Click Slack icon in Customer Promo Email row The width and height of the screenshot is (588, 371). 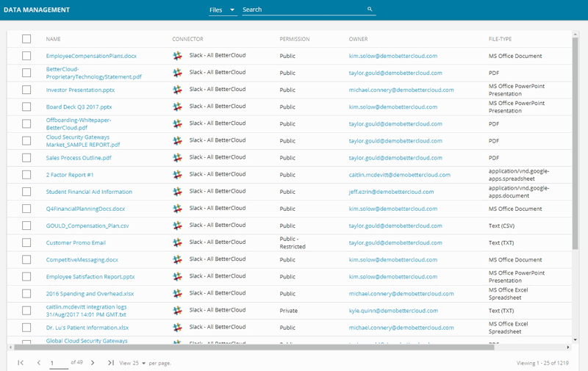pyautogui.click(x=177, y=242)
